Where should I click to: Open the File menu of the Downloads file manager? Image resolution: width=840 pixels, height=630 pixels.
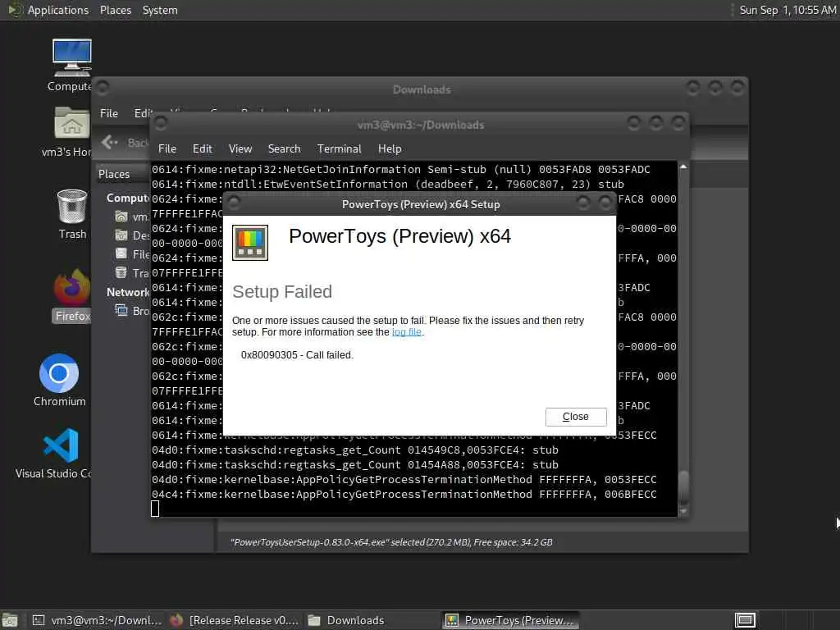click(x=109, y=113)
